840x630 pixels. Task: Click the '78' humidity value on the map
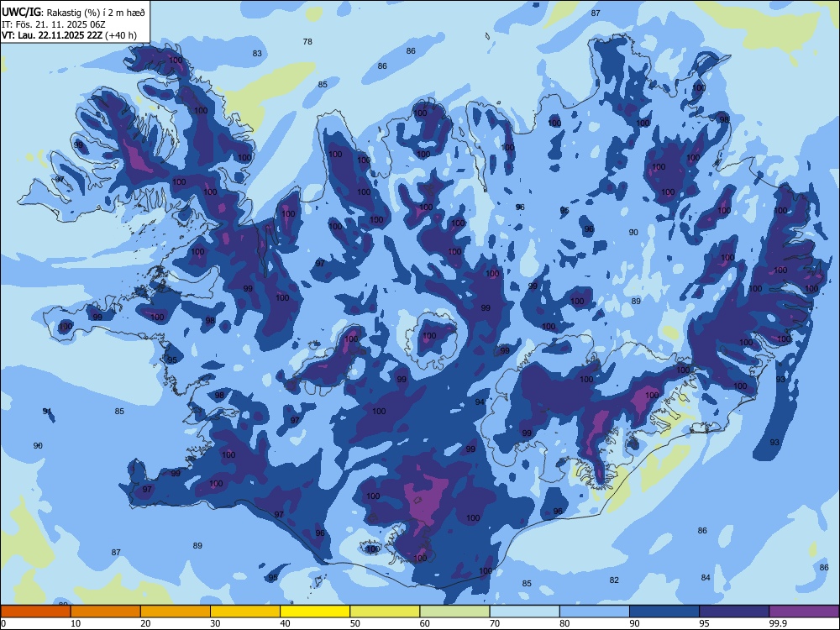tap(307, 41)
